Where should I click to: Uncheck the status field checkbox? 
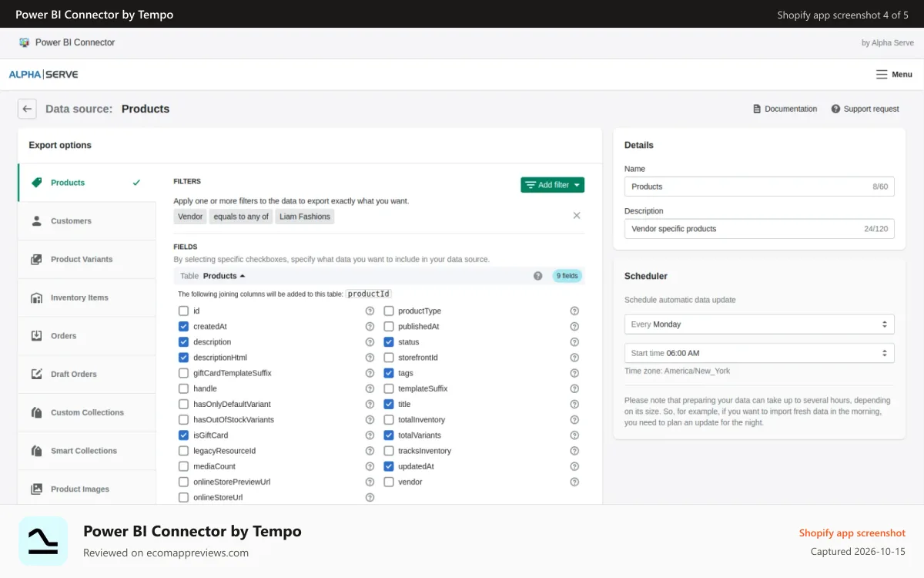[x=389, y=342]
